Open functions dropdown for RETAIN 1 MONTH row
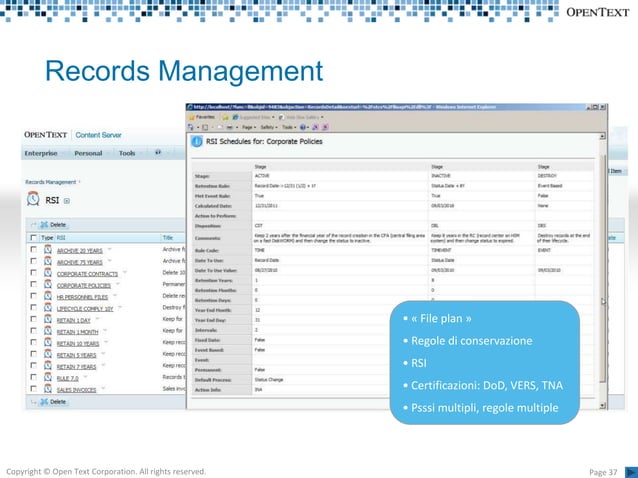 click(105, 330)
